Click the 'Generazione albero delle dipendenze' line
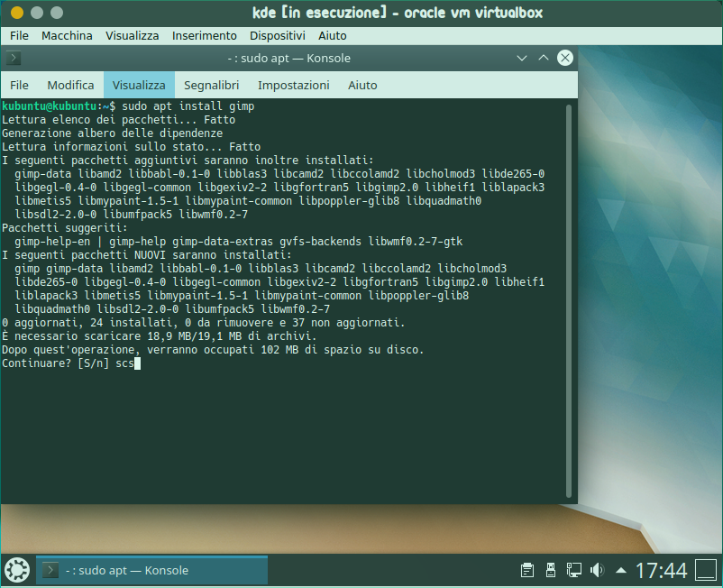Screen dimensions: 723x588 tap(112, 133)
